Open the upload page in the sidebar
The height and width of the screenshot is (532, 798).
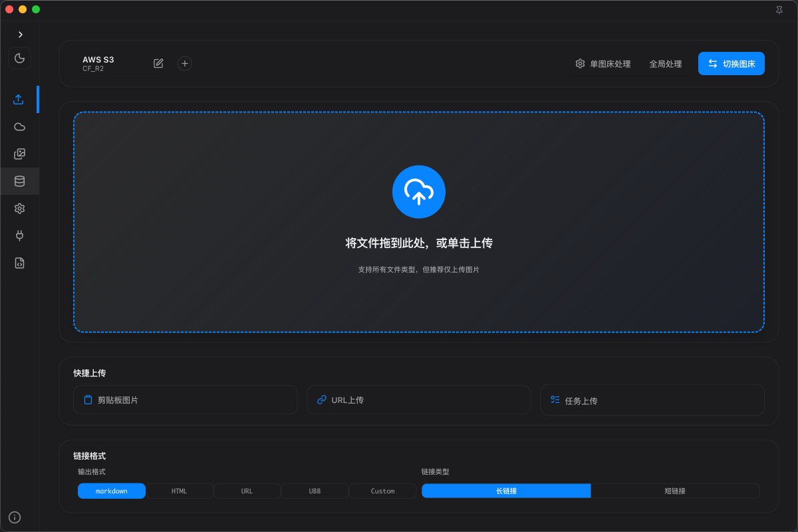[x=19, y=100]
